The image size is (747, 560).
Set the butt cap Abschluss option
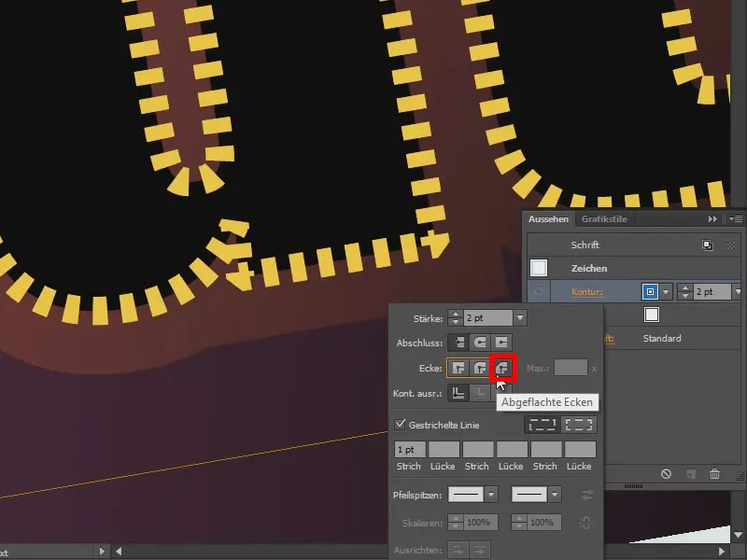458,343
